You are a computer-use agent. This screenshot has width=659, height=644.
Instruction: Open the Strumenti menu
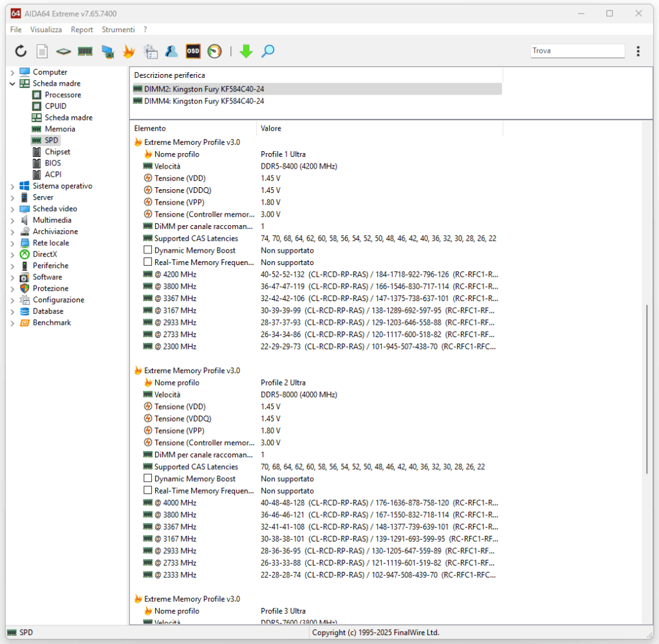point(118,30)
